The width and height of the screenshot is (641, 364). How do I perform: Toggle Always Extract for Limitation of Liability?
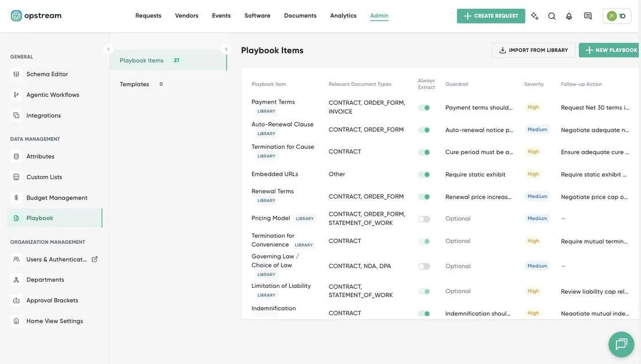point(424,291)
